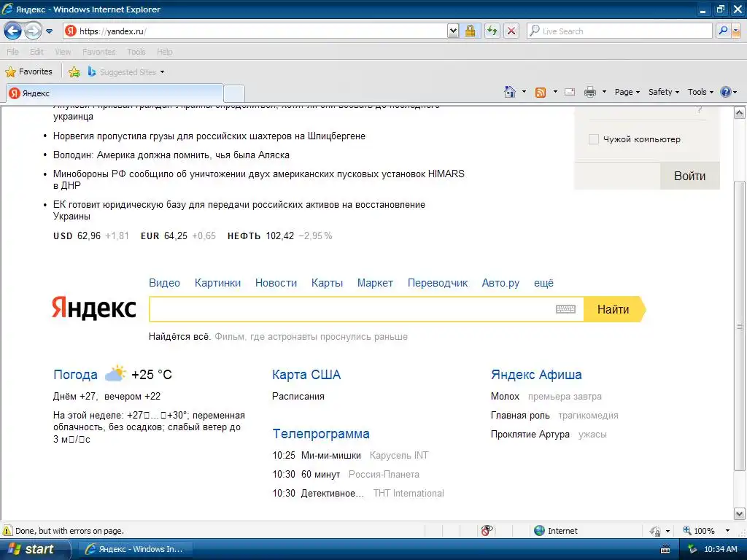Open the Переводчик service link
The height and width of the screenshot is (560, 747).
coord(438,283)
